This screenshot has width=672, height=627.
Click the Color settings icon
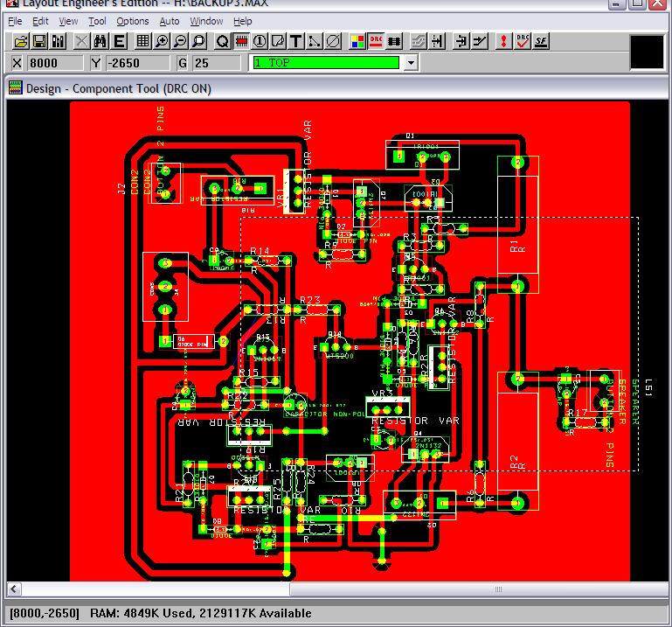pos(357,41)
